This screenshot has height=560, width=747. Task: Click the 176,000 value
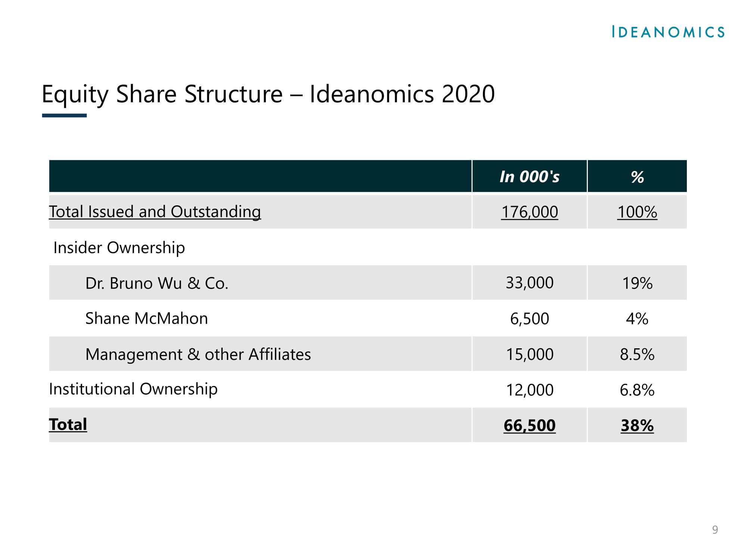click(x=529, y=212)
